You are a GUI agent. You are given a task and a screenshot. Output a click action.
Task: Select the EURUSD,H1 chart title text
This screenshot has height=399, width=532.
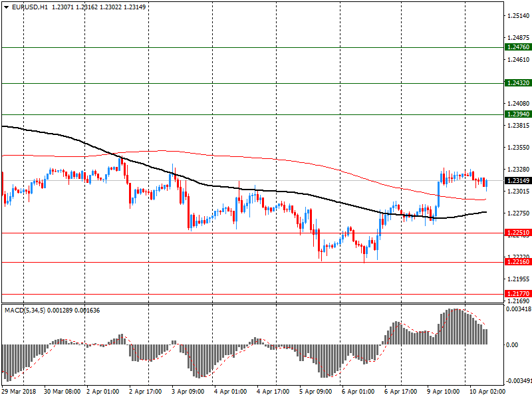point(30,7)
